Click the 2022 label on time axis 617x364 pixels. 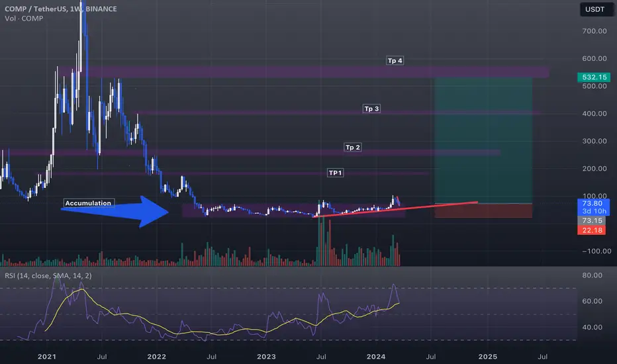pos(157,357)
